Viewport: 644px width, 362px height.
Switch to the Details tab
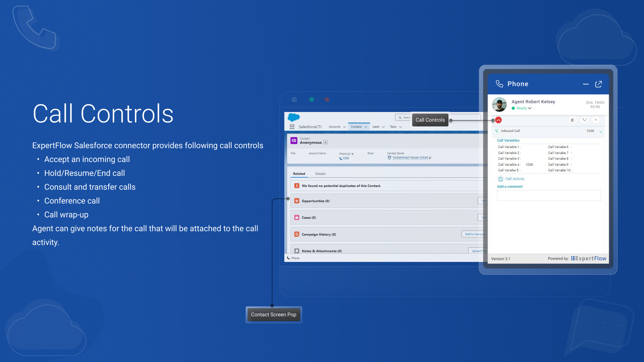[320, 174]
